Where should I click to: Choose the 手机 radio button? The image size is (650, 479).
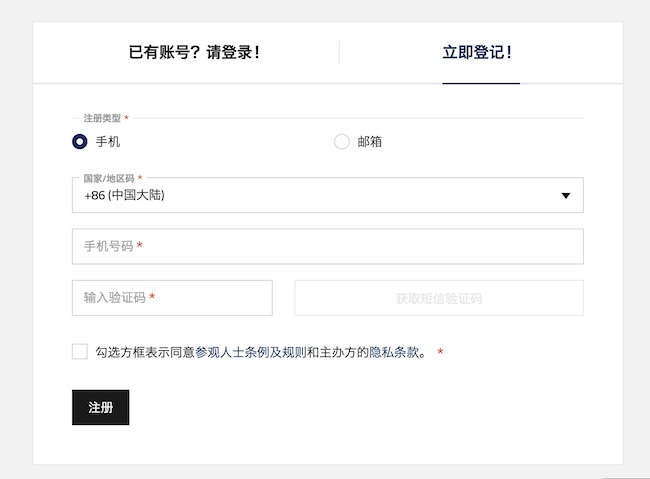coord(80,142)
